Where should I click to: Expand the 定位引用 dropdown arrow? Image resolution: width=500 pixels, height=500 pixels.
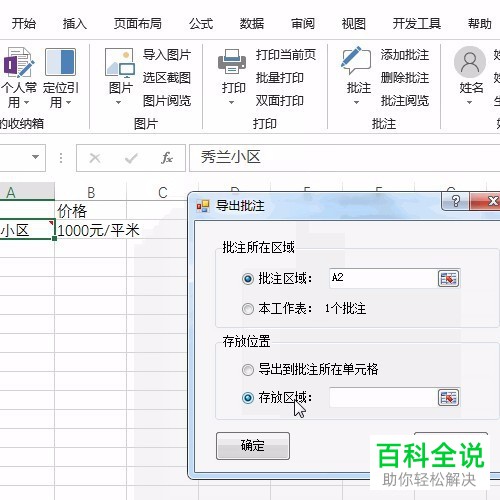click(x=68, y=103)
